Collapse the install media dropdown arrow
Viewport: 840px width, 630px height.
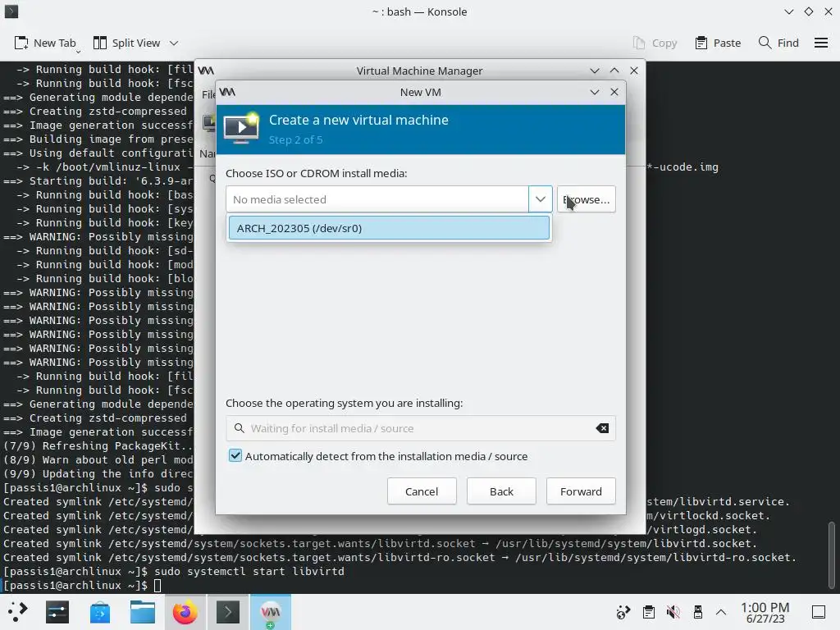click(x=540, y=199)
